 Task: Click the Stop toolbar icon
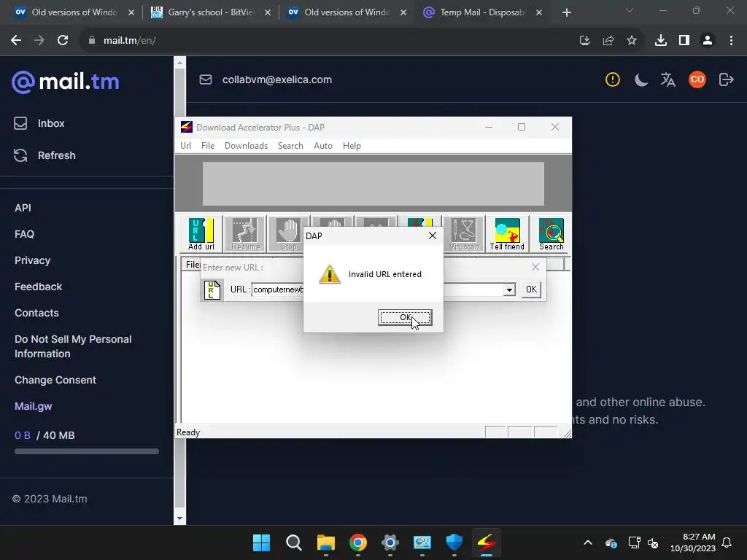coord(289,234)
